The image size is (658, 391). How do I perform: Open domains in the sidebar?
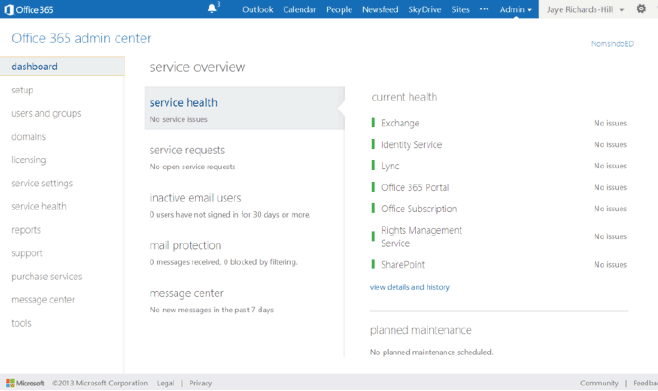click(x=29, y=136)
